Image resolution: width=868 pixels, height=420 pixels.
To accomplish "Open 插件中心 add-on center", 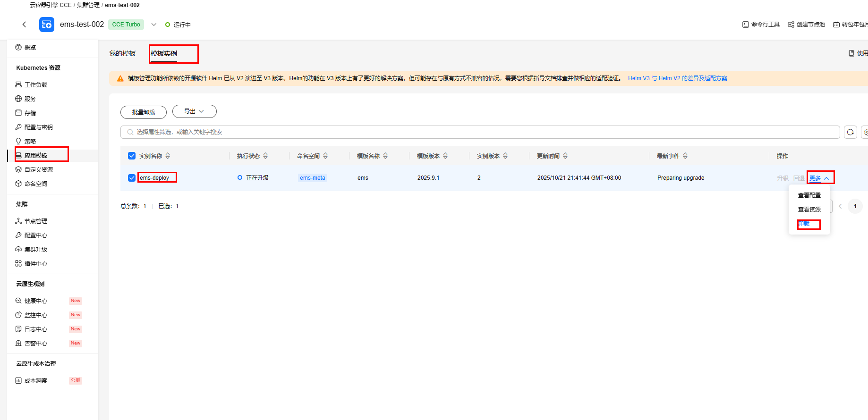I will pos(31,263).
